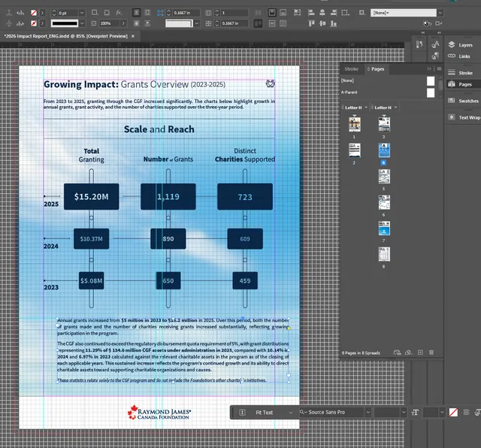Open the stroke style dropdown arrow
Image resolution: width=481 pixels, height=448 pixels.
point(82,23)
